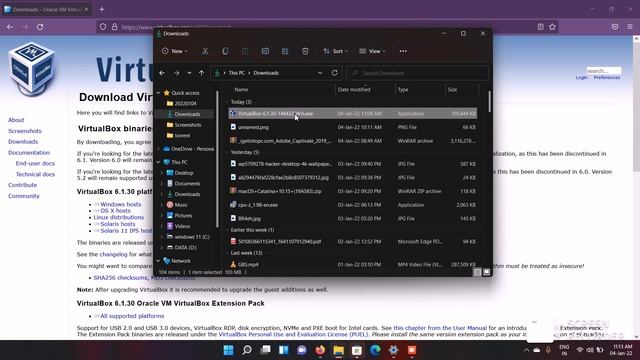Bookmark this page with star icon
Viewport: 640px width, 360px height.
tap(552, 27)
